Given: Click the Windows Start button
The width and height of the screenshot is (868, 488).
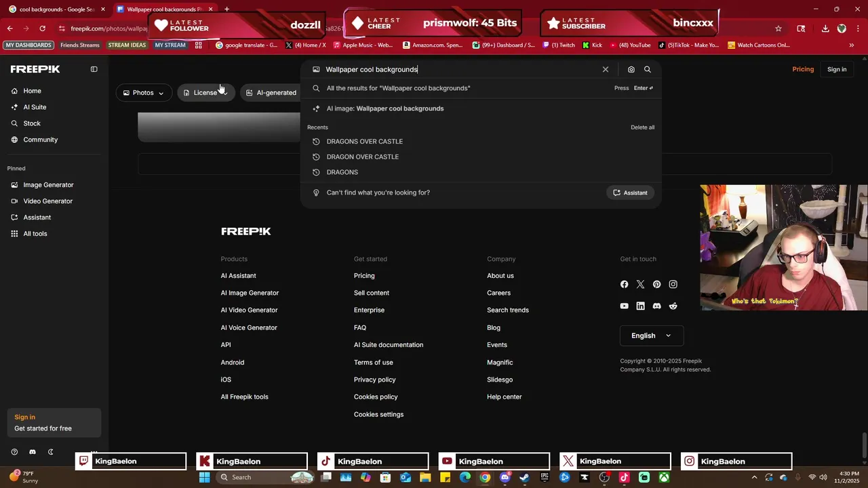Looking at the screenshot, I should pyautogui.click(x=204, y=477).
